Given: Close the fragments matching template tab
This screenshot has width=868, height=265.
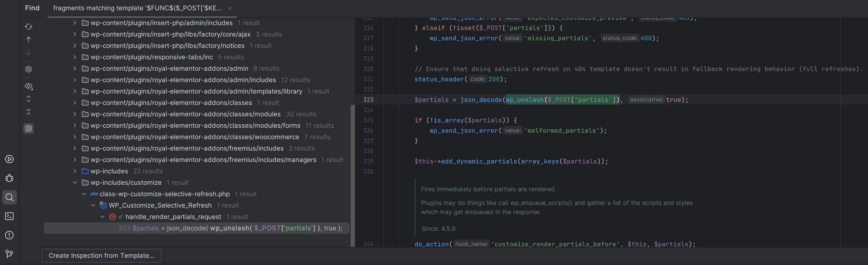Looking at the screenshot, I should point(230,8).
